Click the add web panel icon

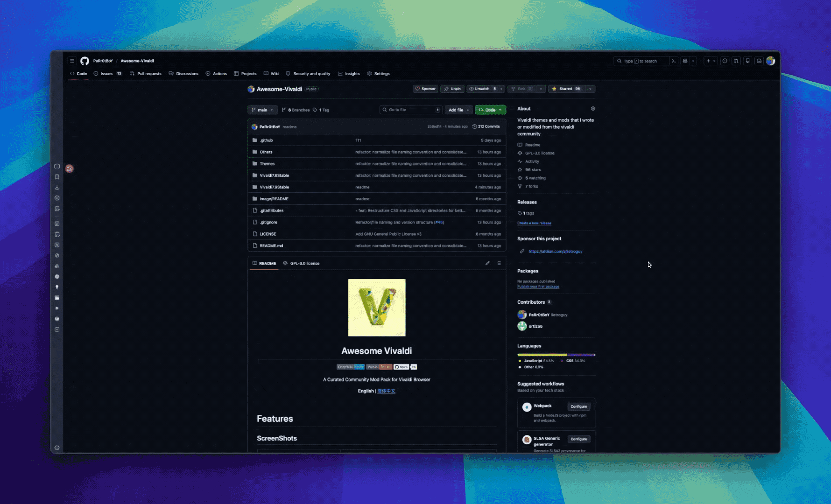[x=57, y=329]
